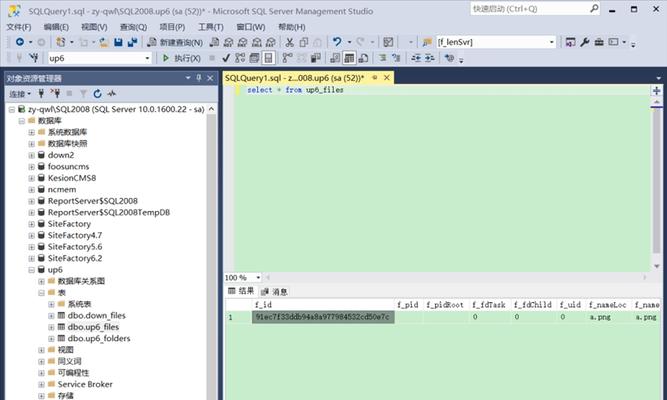Expand the Service Broker folder
The width and height of the screenshot is (667, 400).
[41, 385]
